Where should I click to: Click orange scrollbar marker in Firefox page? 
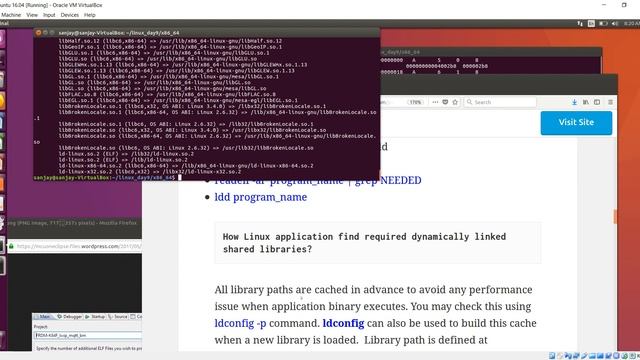point(615,216)
